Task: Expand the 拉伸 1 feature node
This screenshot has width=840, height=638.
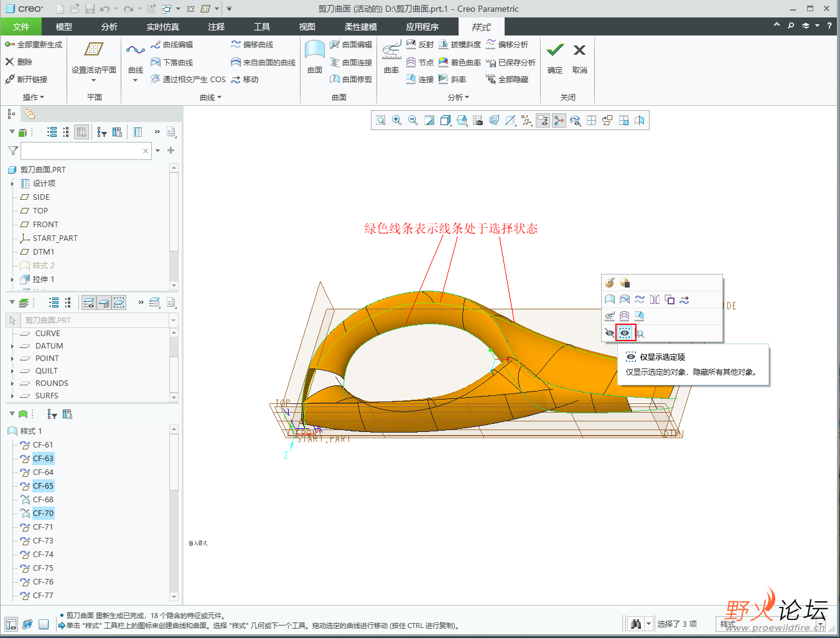Action: [x=12, y=279]
